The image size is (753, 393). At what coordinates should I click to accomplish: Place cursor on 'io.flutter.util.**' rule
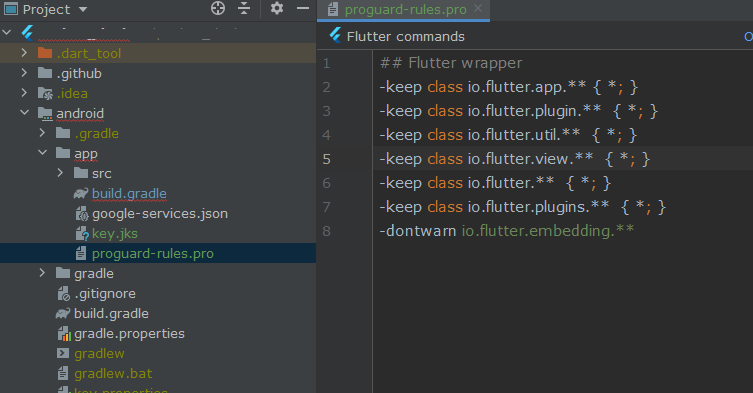coord(524,135)
